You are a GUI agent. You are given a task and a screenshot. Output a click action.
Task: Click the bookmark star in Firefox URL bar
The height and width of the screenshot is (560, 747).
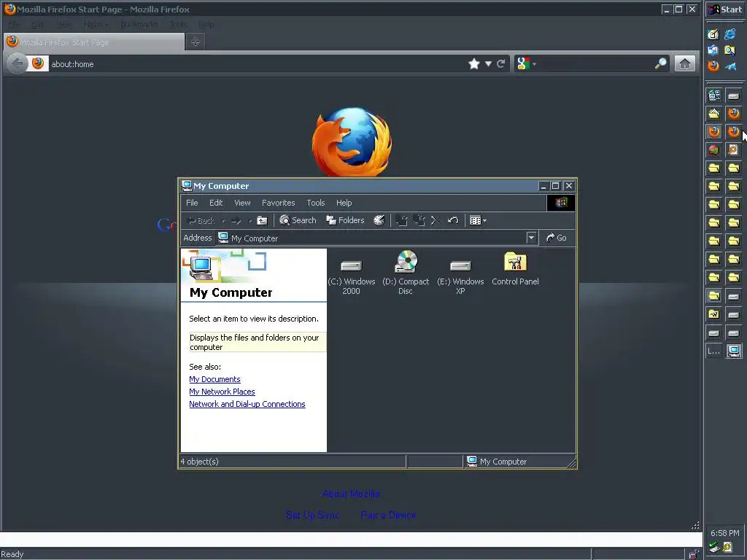474,64
